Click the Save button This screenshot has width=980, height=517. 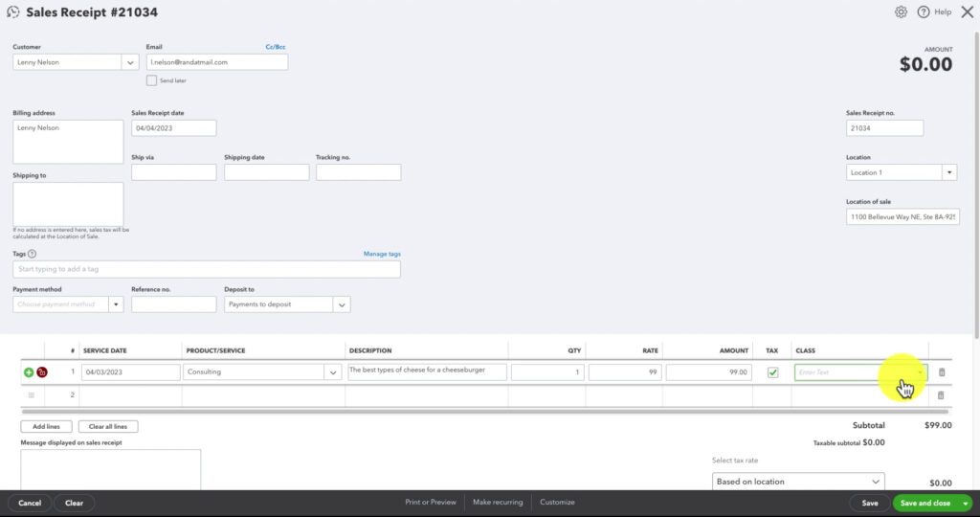[x=869, y=504]
